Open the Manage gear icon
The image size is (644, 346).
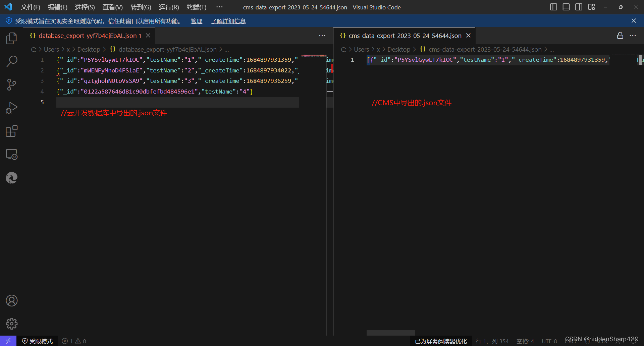tap(11, 324)
